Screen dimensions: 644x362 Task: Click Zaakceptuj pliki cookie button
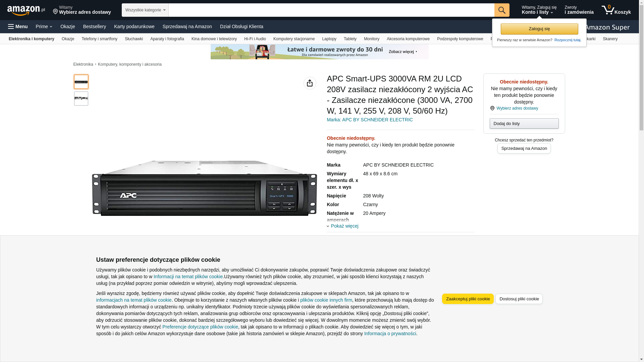[x=468, y=299]
